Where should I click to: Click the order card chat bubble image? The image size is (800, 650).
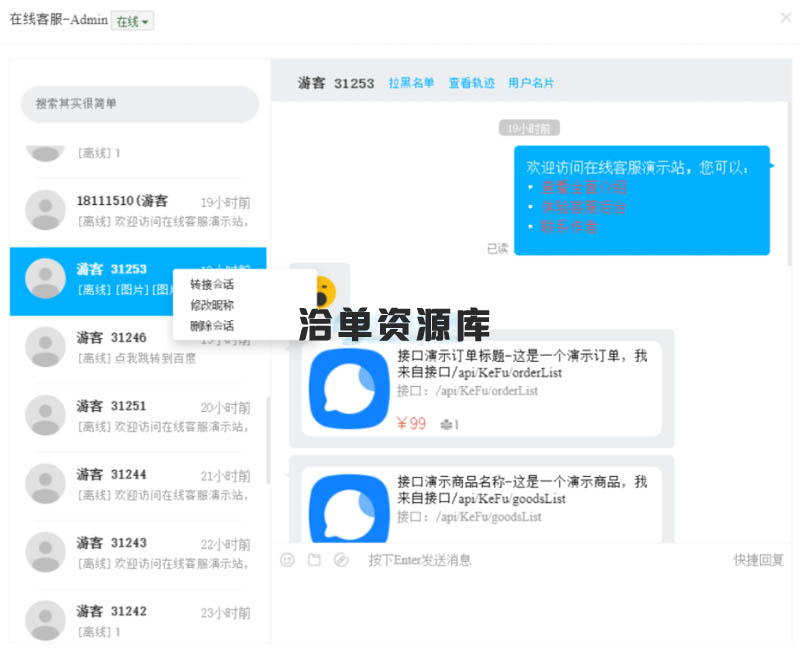pyautogui.click(x=349, y=389)
